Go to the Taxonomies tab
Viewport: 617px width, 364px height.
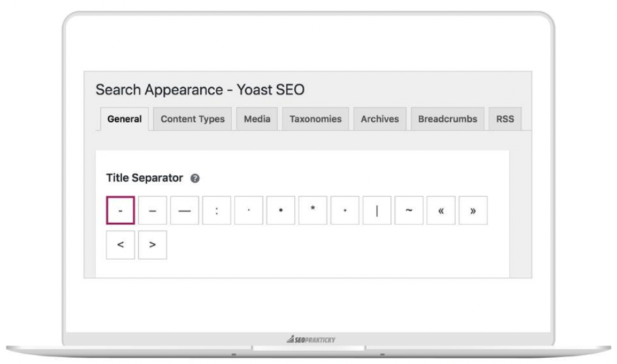[x=315, y=118]
